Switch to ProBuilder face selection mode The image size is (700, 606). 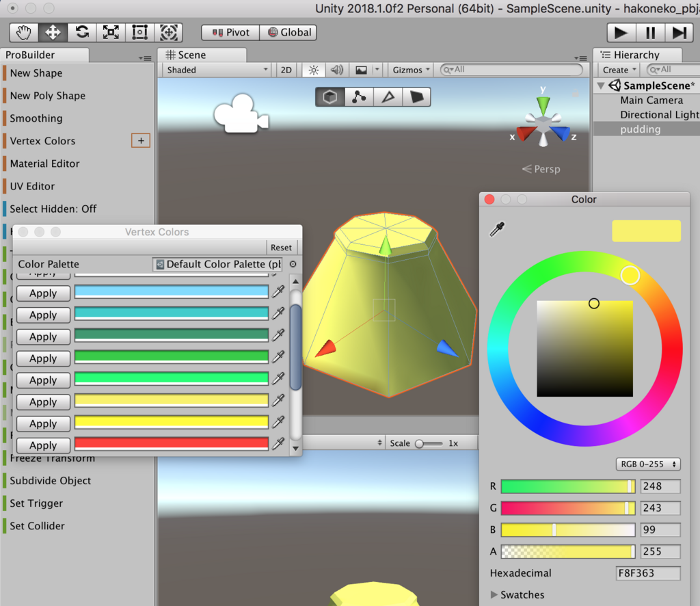tap(416, 97)
